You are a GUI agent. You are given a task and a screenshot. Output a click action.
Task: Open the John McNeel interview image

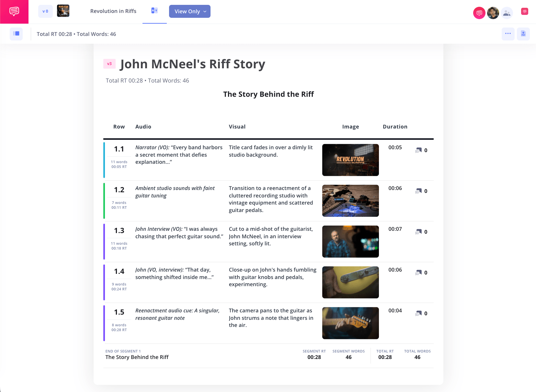(x=350, y=241)
